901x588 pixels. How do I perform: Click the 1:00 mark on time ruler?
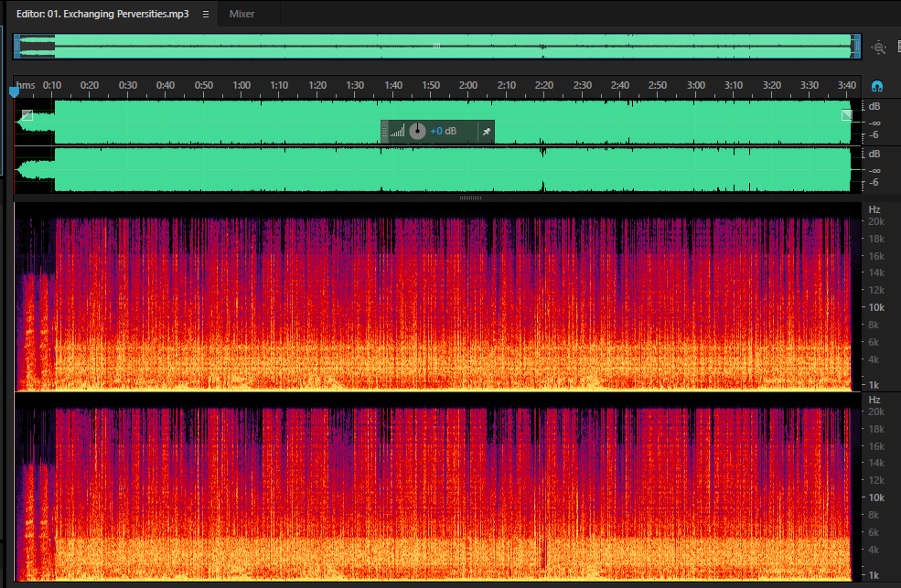pyautogui.click(x=241, y=85)
